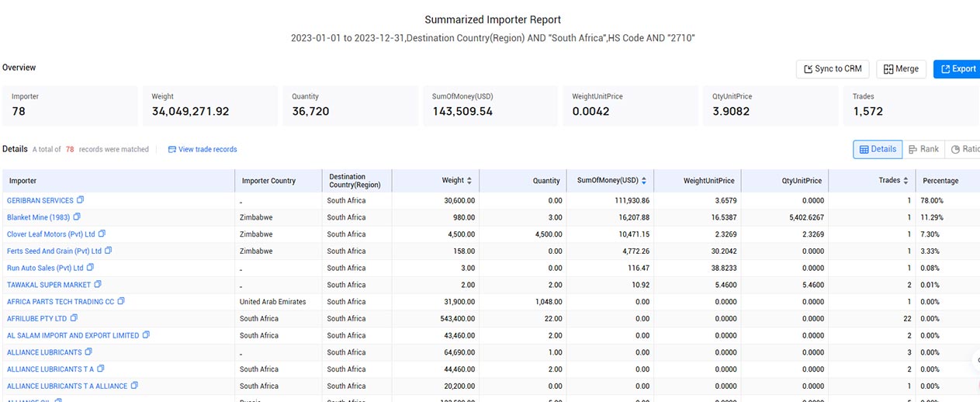
Task: Copy icon next to GERIBRAN SERVICES
Action: (x=81, y=200)
